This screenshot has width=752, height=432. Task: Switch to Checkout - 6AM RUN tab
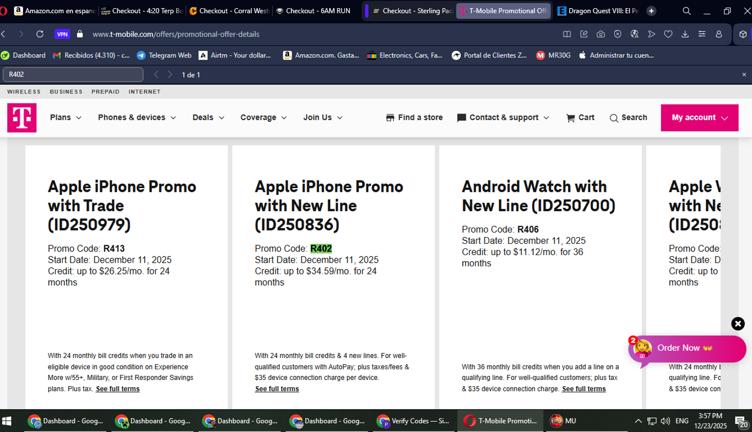pyautogui.click(x=316, y=11)
